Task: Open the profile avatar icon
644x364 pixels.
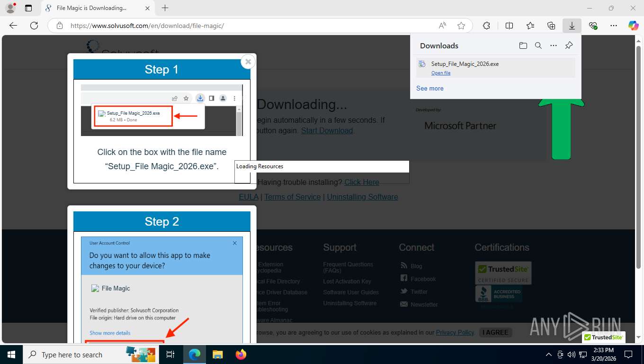Action: pyautogui.click(x=9, y=8)
